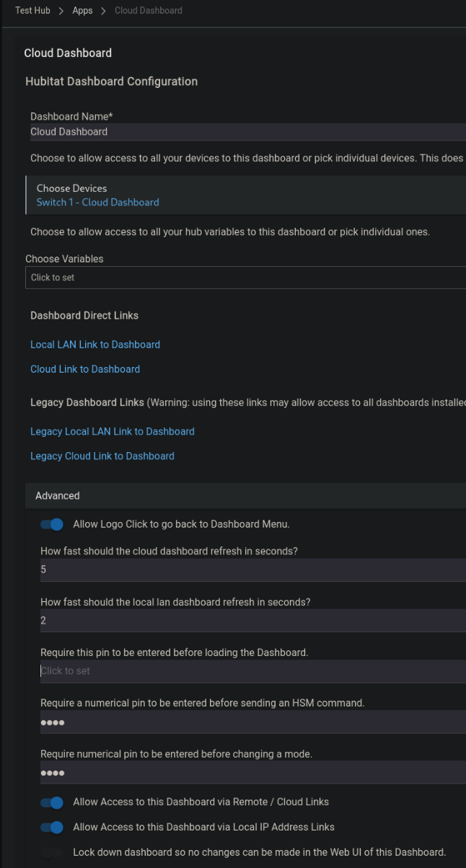Navigate to Apps via the breadcrumb

point(82,10)
